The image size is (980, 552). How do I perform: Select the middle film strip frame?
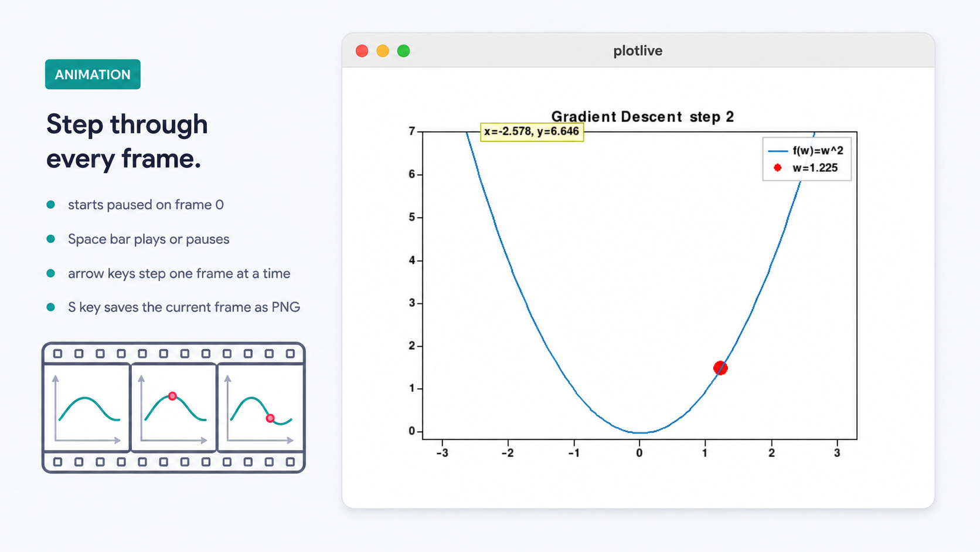tap(173, 408)
